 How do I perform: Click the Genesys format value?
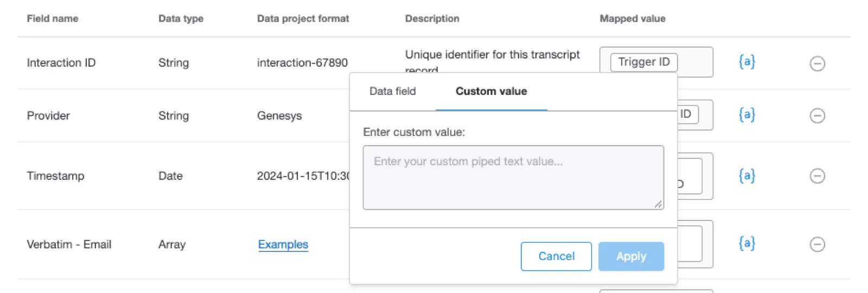tap(279, 116)
